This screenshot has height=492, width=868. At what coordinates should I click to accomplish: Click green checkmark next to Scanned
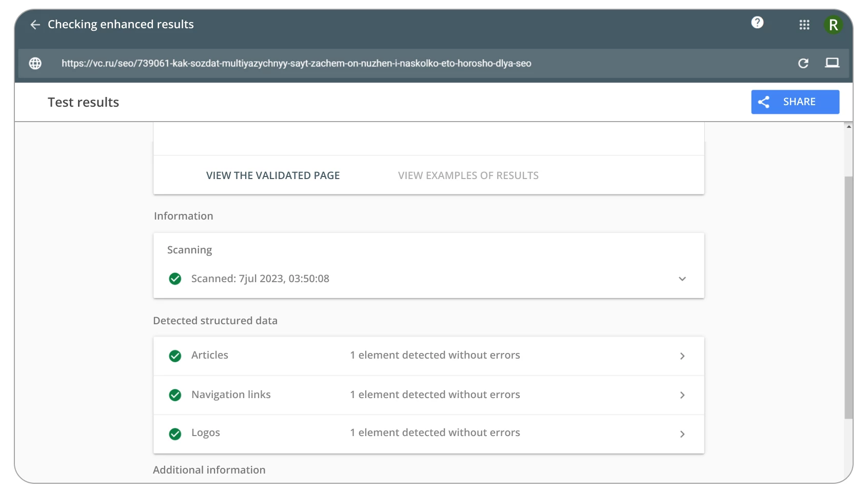coord(175,279)
